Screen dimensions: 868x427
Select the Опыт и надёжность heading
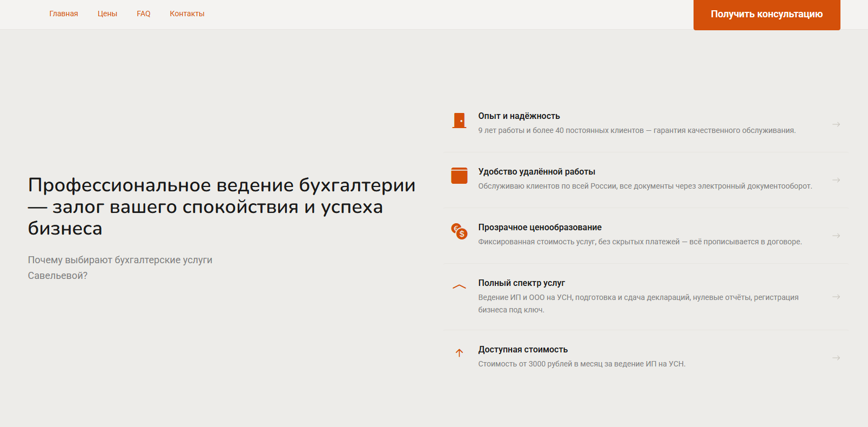pos(519,116)
